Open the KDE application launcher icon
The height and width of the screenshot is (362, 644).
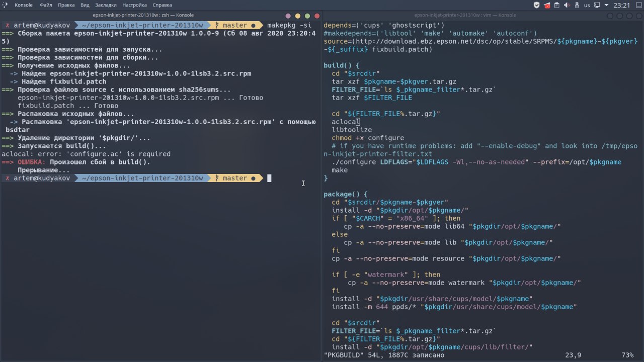pyautogui.click(x=5, y=5)
